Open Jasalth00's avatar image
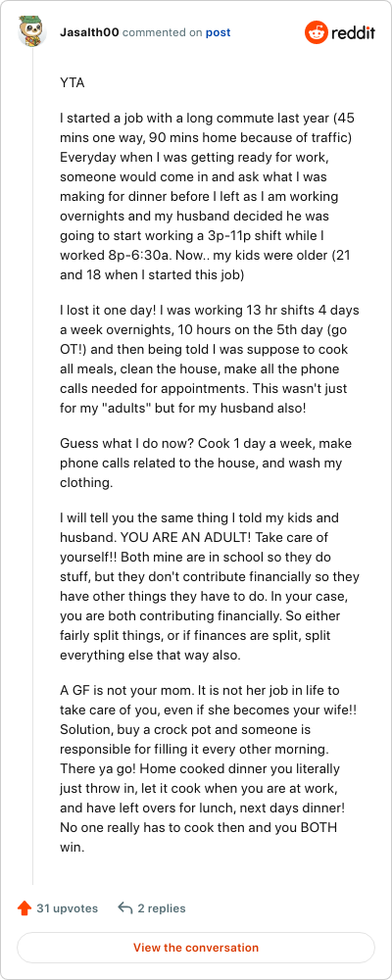Image resolution: width=392 pixels, height=980 pixels. pos(32,31)
